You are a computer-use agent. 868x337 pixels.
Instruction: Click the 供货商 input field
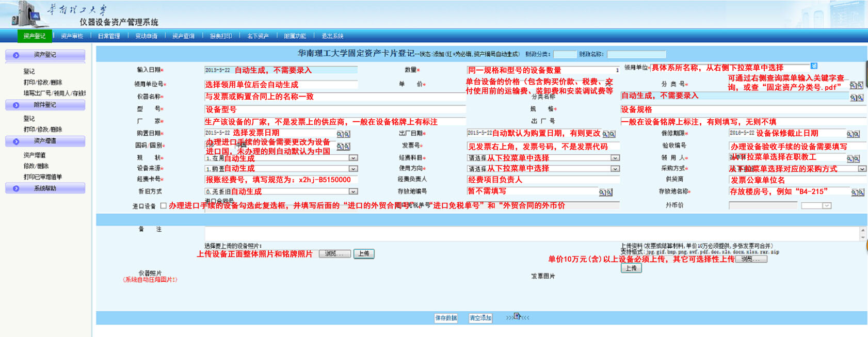[797, 180]
